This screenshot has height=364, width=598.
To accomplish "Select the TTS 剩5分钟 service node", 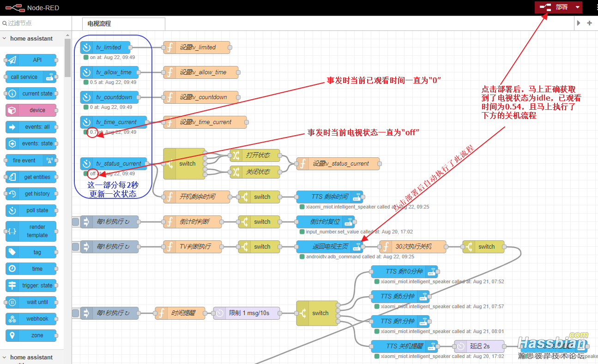I will coord(400,296).
